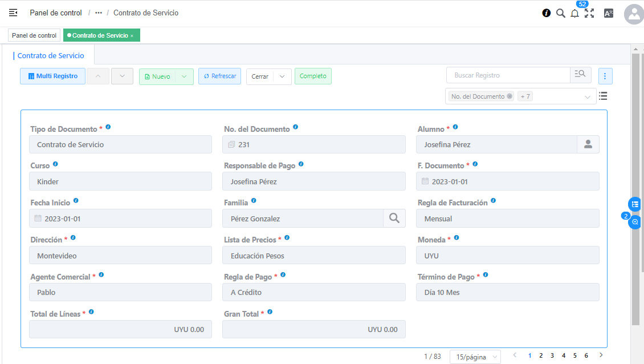
Task: Click the info icon next to Curso
Action: coord(55,164)
